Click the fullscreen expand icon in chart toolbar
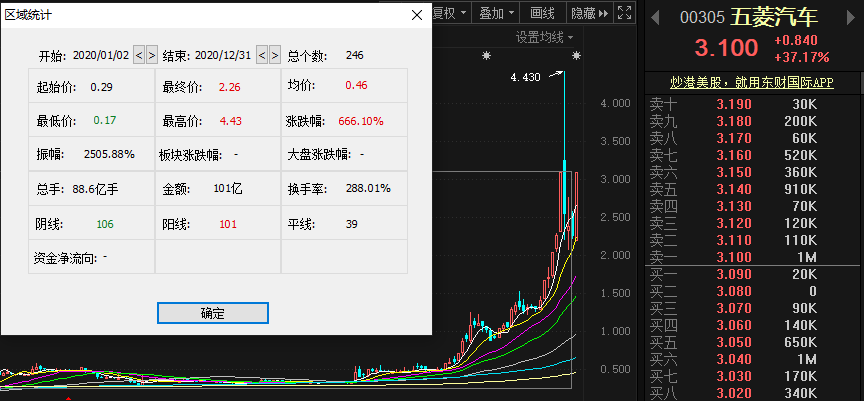Screen dimensions: 864x401 [x=624, y=13]
